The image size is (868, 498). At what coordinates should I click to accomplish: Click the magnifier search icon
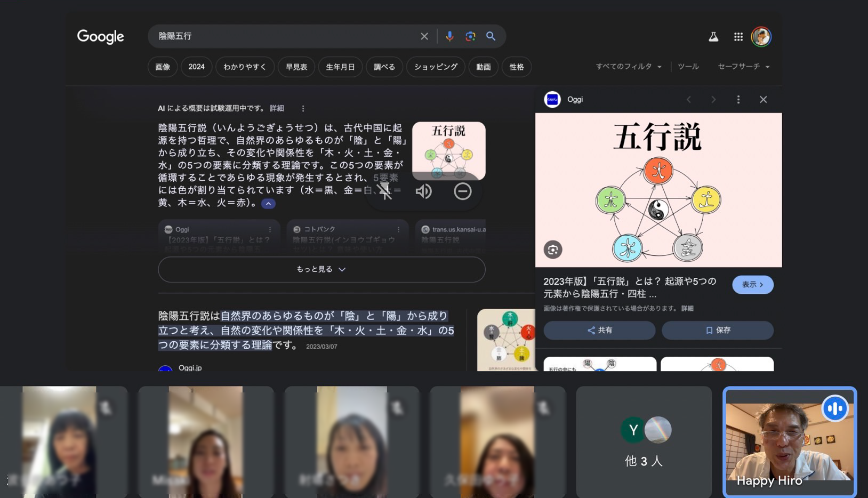[x=491, y=36]
